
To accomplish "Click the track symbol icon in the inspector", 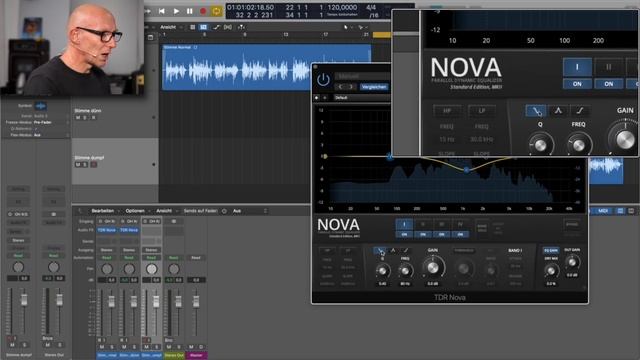I will [x=40, y=106].
